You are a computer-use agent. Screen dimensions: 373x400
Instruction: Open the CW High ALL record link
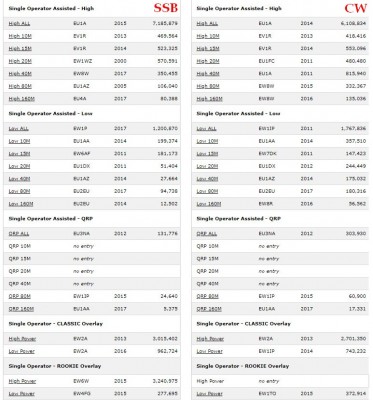click(207, 24)
